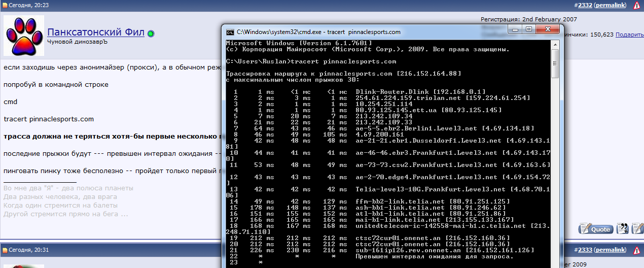Click the Сегодня, 20:23 post timestamp
Image resolution: width=644 pixels, height=268 pixels.
point(29,6)
